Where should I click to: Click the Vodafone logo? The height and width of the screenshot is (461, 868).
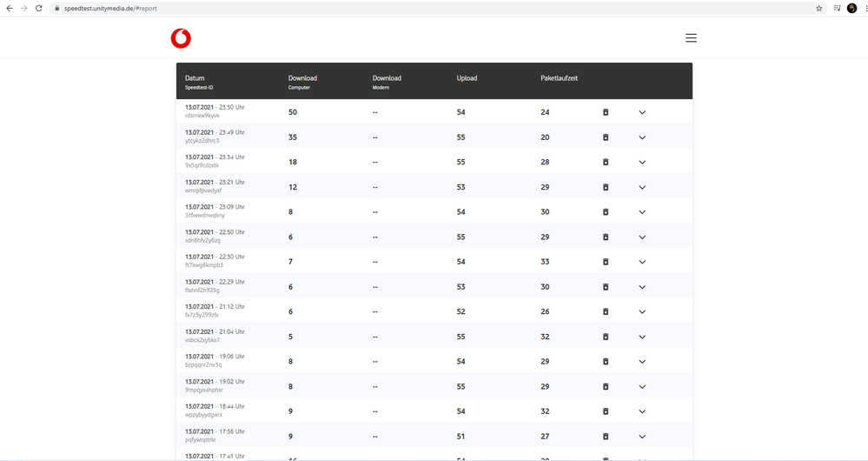[181, 38]
